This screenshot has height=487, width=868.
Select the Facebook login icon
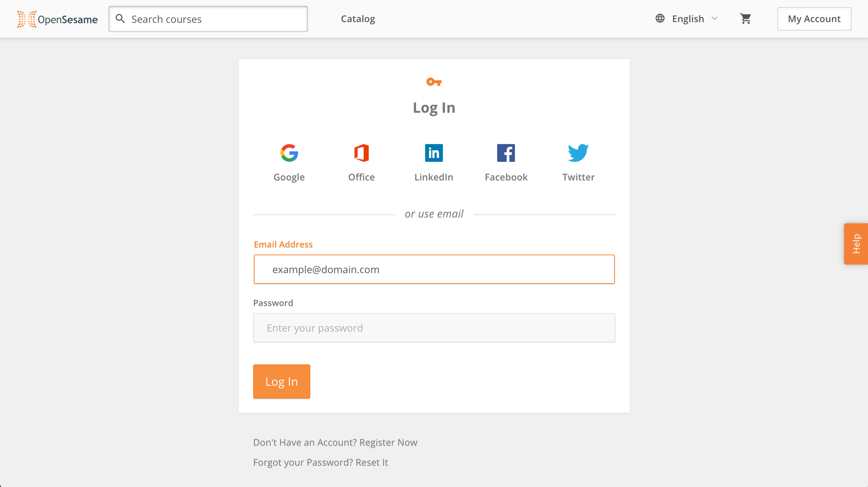coord(506,153)
